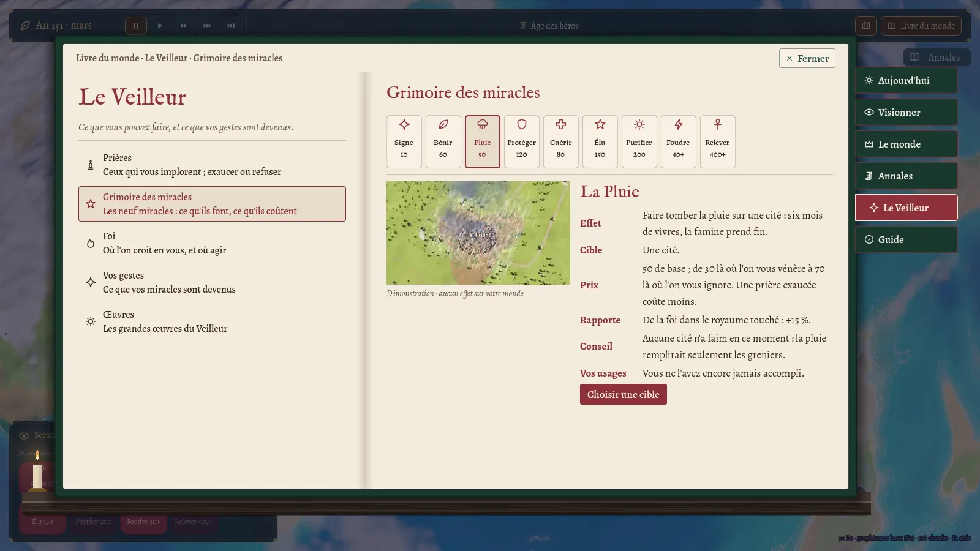Click the Relever 400+ button in bottom bar
Screen dimensions: 980x551
coord(194,522)
